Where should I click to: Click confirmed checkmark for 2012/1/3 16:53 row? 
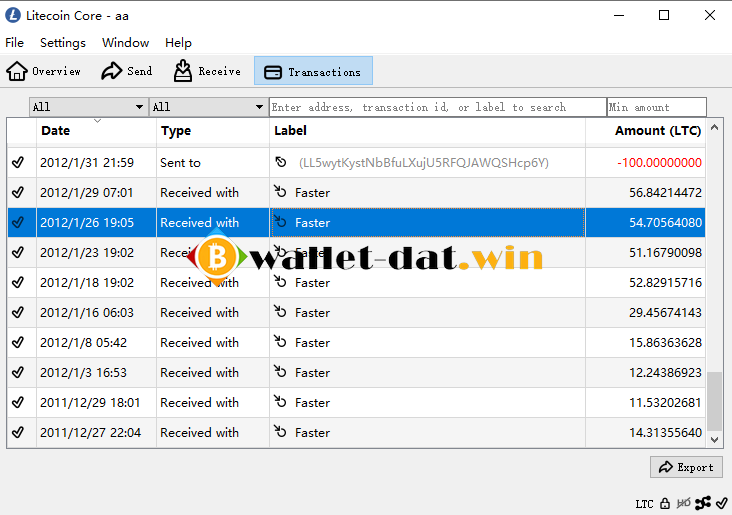(x=18, y=373)
